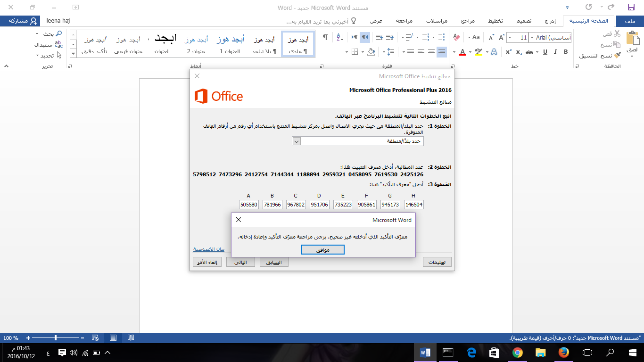Open font color dropdown arrow
644x362 pixels.
pyautogui.click(x=454, y=52)
